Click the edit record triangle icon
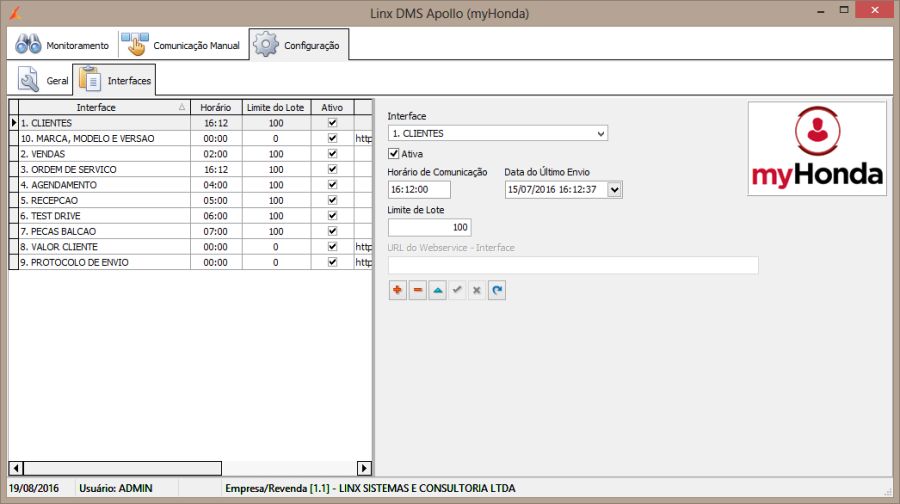The image size is (900, 504). point(438,290)
